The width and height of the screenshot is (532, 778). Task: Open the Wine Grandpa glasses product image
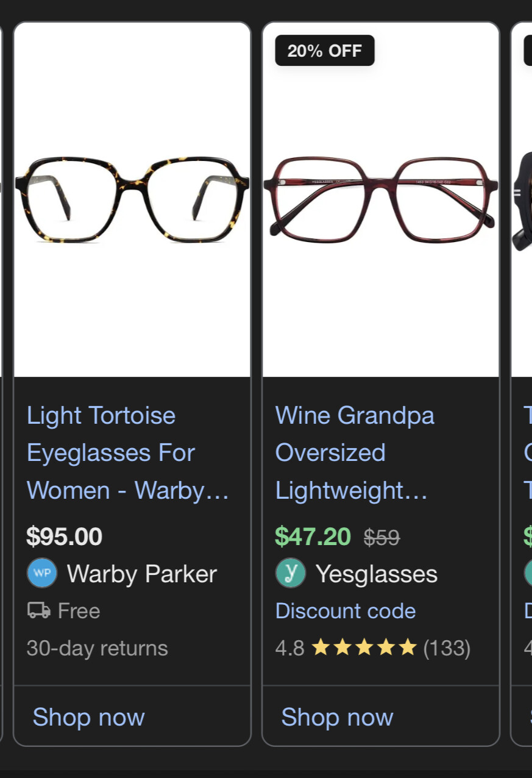pos(380,199)
